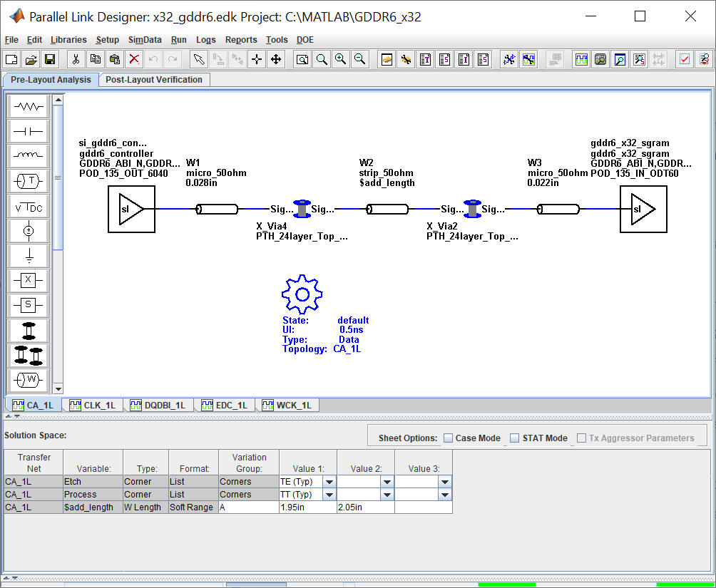Click the green and blue waveform toolbar icon
This screenshot has width=716, height=588.
point(581,59)
